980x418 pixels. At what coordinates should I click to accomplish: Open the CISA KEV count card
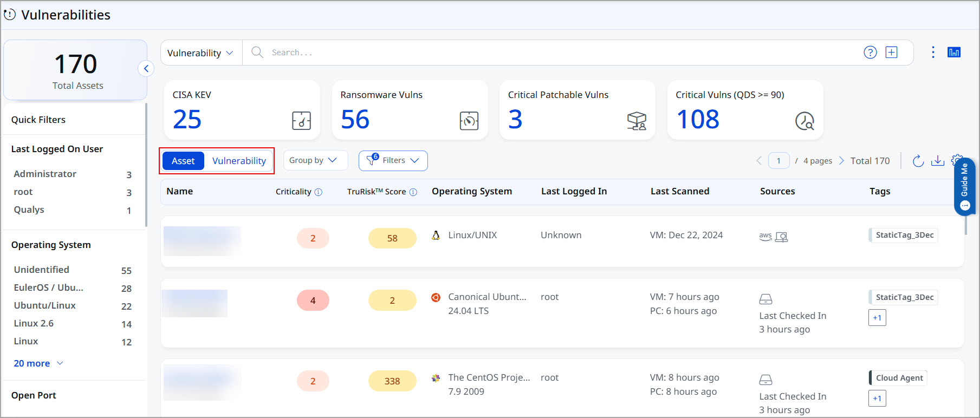click(242, 110)
